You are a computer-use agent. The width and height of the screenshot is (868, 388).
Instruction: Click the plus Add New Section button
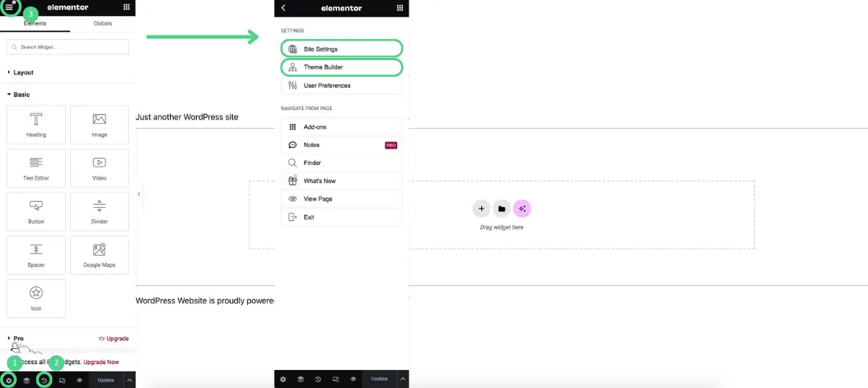coord(482,208)
